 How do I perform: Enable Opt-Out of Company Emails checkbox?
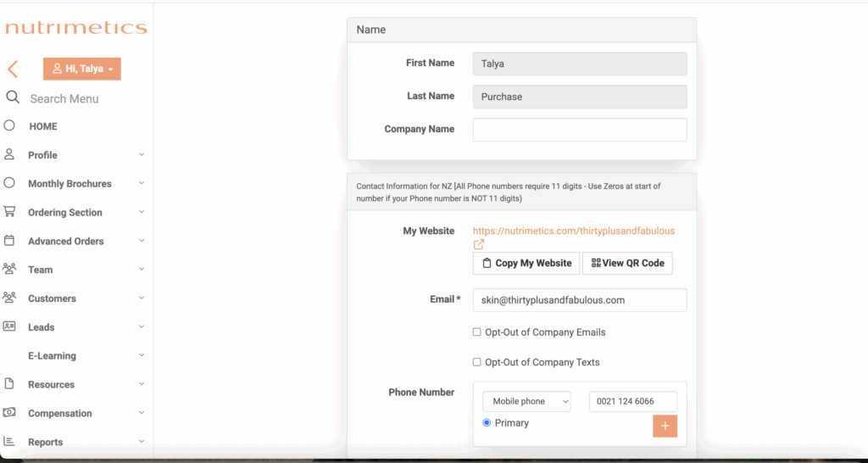476,332
